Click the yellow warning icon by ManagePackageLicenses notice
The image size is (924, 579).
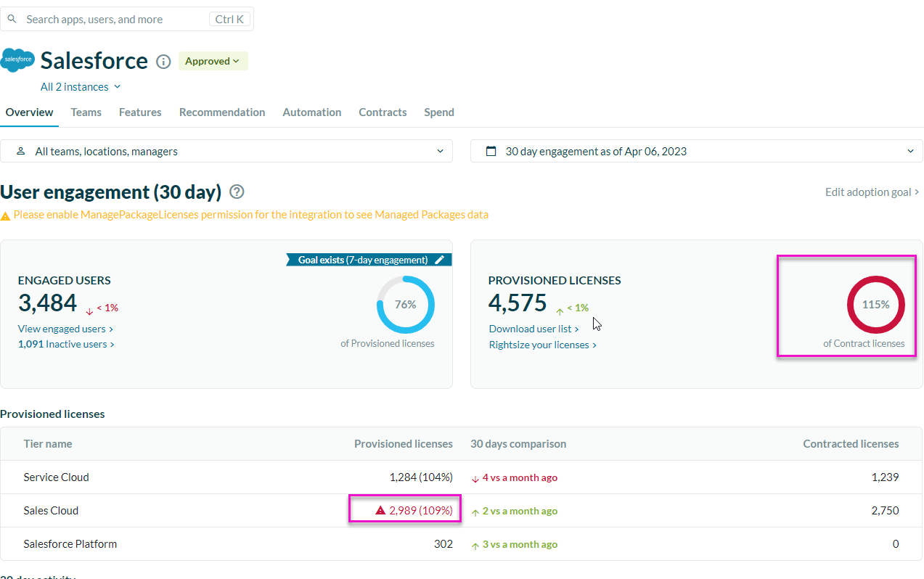[5, 215]
